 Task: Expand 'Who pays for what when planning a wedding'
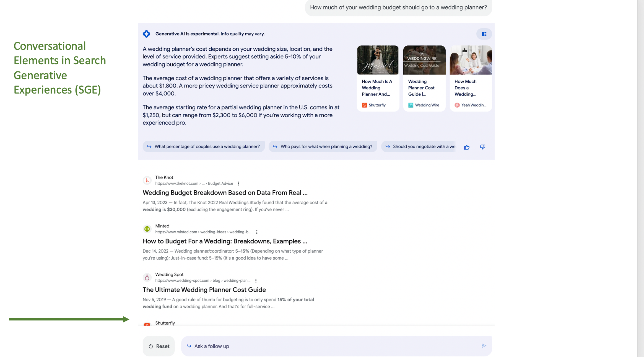(323, 146)
